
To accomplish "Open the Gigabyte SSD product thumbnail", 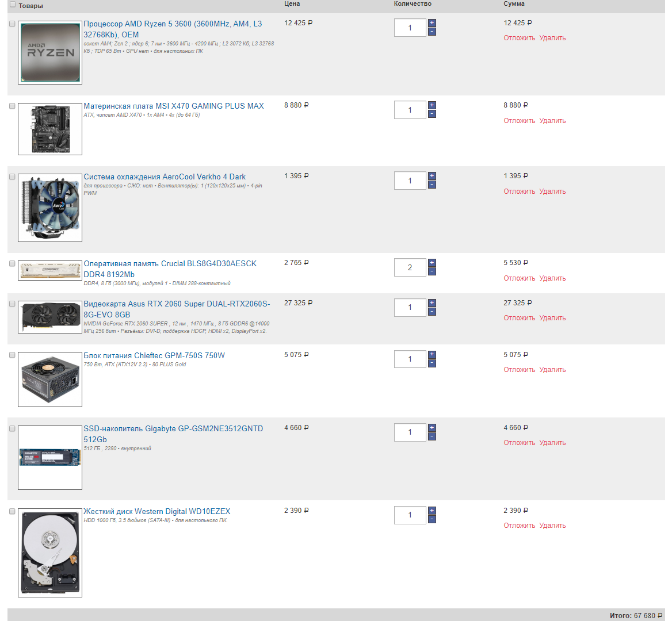I will 50,457.
